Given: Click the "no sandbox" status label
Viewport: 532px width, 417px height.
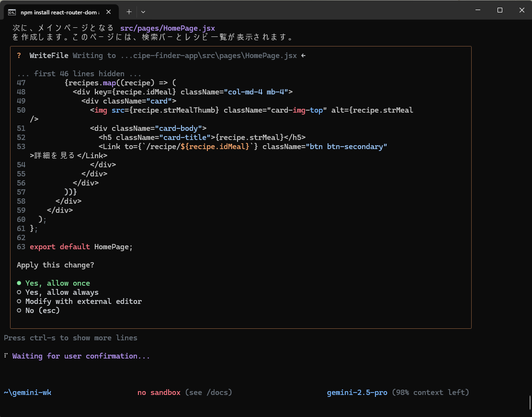Looking at the screenshot, I should [x=159, y=393].
